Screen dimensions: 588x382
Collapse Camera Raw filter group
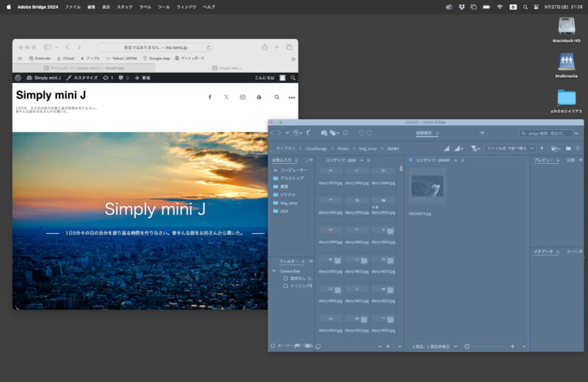[x=274, y=271]
